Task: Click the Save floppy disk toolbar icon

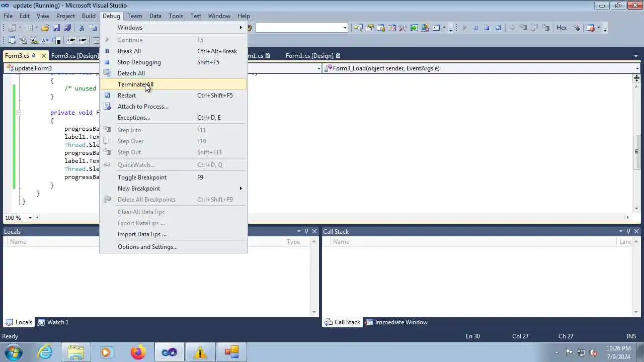Action: 56,28
